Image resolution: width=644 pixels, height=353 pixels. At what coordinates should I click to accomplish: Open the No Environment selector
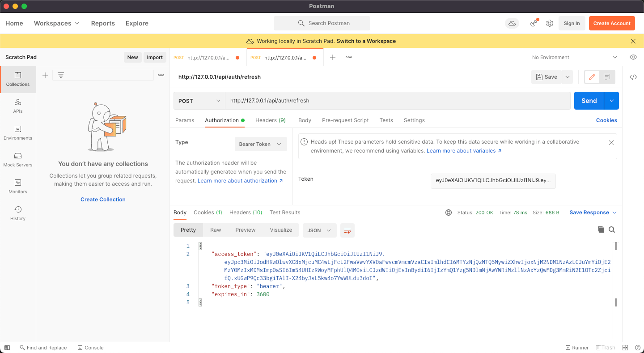point(574,57)
